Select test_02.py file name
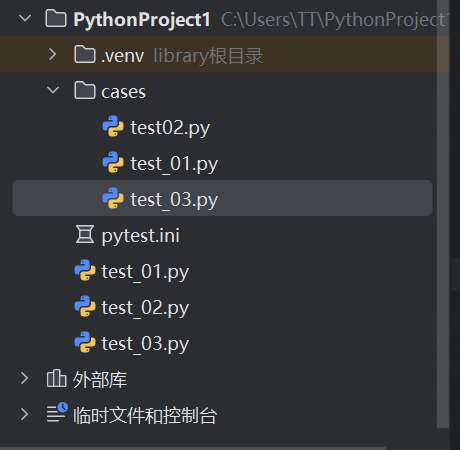 pos(145,308)
